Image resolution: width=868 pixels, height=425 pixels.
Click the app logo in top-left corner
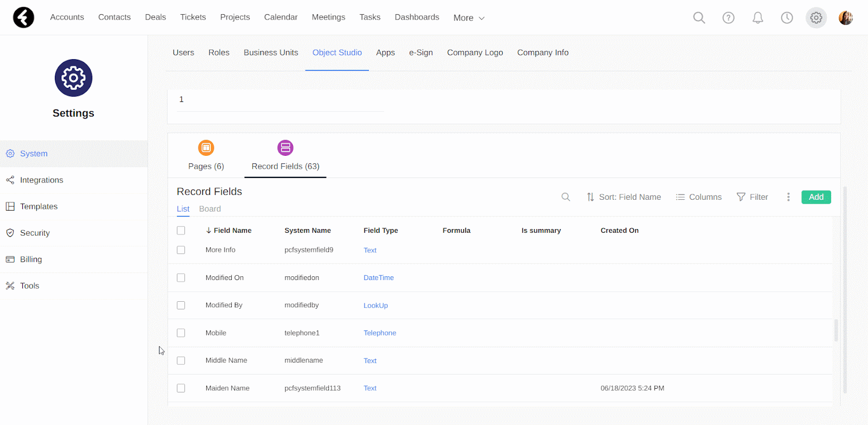[x=23, y=17]
